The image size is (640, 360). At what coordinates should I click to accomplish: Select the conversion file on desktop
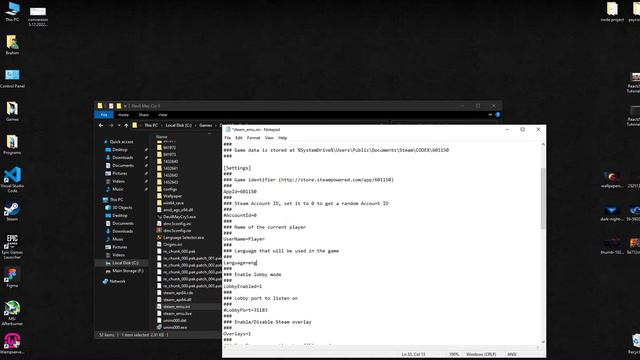38,16
